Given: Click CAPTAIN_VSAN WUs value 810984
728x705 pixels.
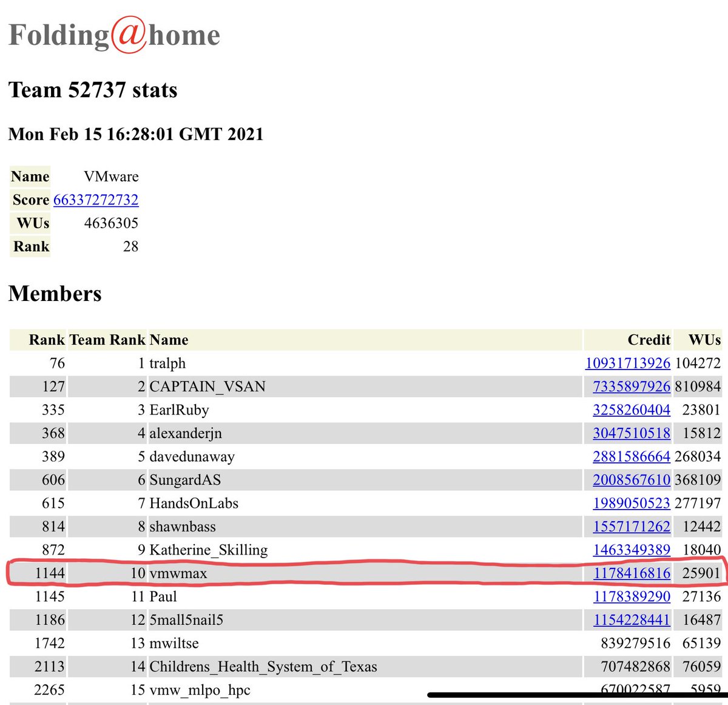Looking at the screenshot, I should [698, 386].
